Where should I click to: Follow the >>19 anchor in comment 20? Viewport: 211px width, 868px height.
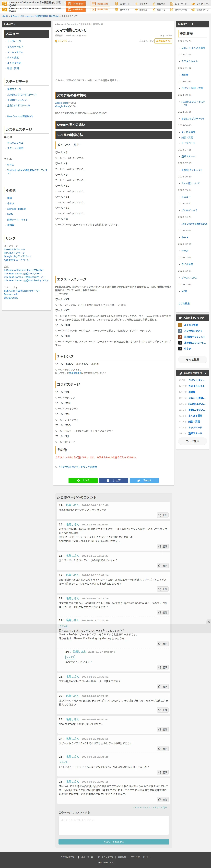point(70,657)
